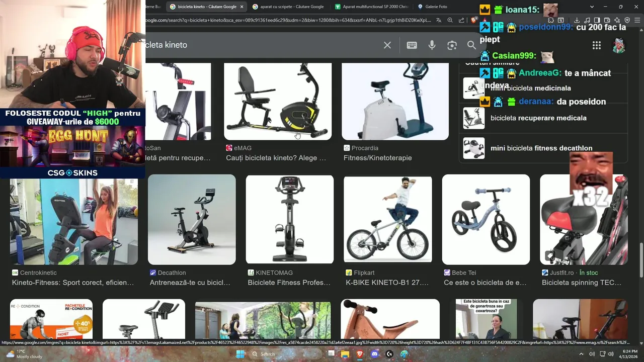
Task: Click 'Ce este o bicicleta de e...' link
Action: 485,283
